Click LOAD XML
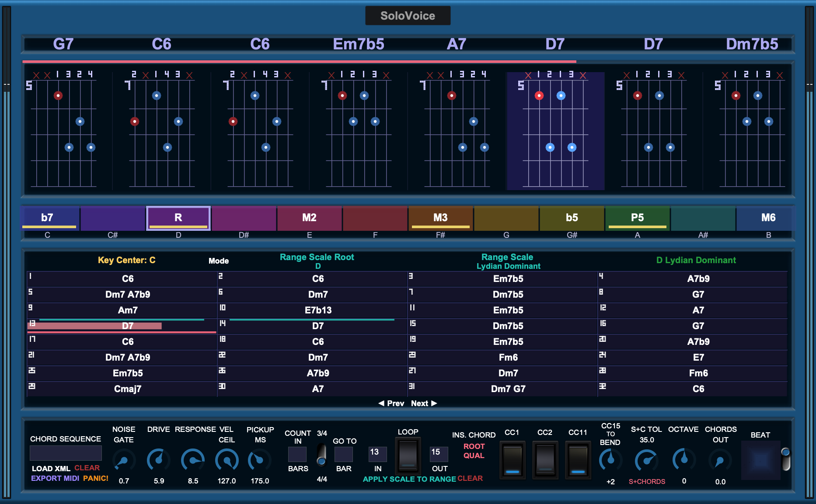816x504 pixels. (51, 469)
